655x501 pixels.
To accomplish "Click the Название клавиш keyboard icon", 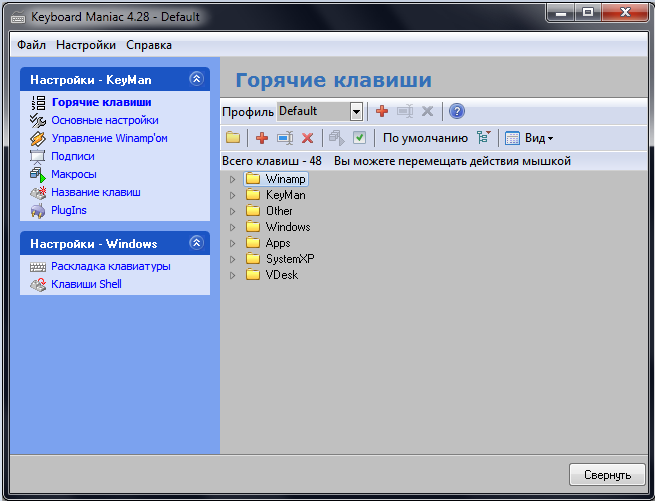I will (x=38, y=192).
